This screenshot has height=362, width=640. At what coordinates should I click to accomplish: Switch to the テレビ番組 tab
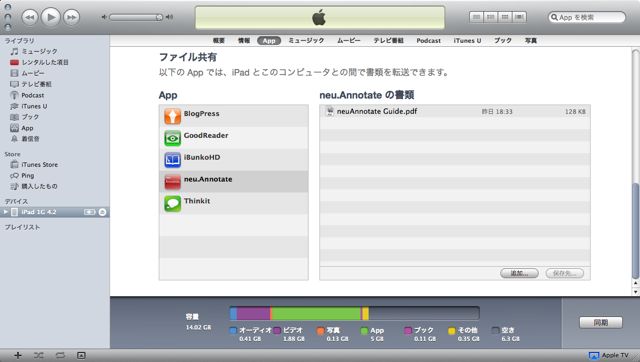pyautogui.click(x=389, y=40)
